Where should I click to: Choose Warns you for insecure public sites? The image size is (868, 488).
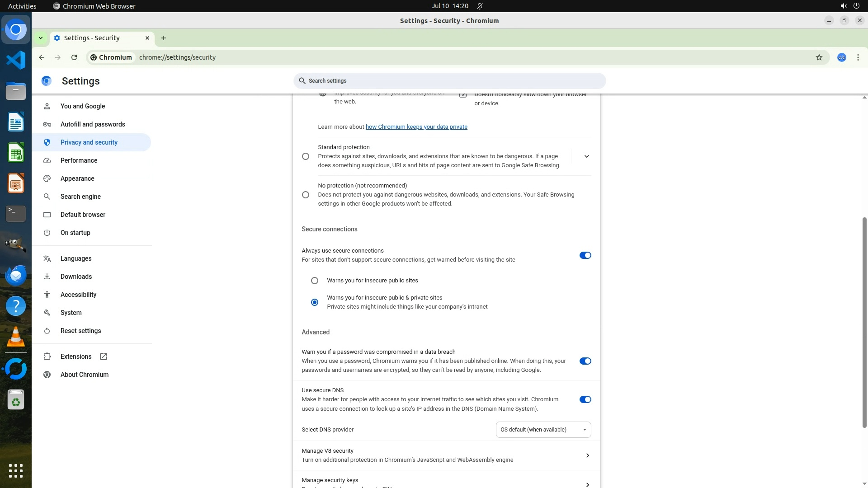tap(315, 281)
